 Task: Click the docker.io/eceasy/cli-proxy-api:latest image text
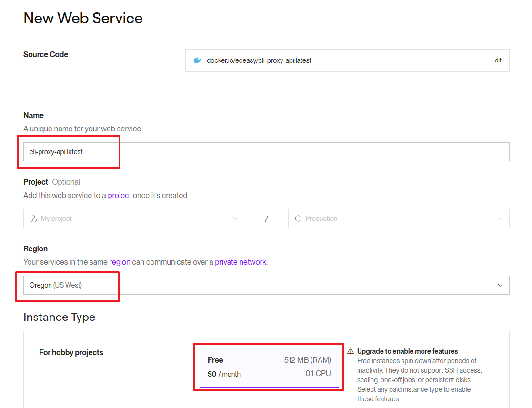(x=259, y=60)
